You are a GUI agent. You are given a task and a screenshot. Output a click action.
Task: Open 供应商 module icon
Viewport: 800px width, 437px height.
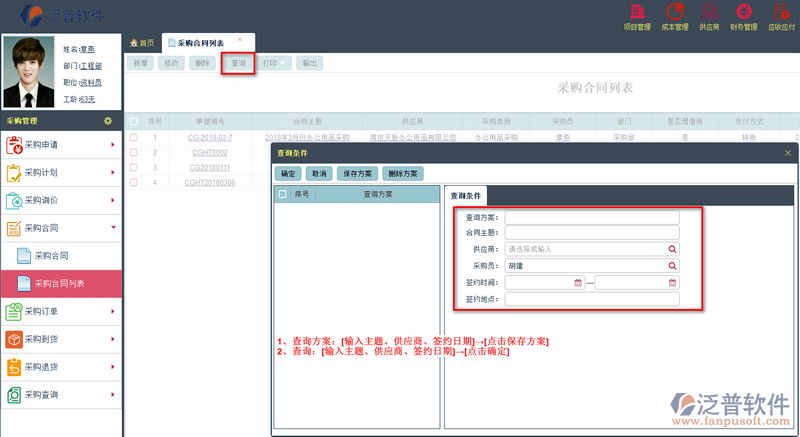pos(709,16)
